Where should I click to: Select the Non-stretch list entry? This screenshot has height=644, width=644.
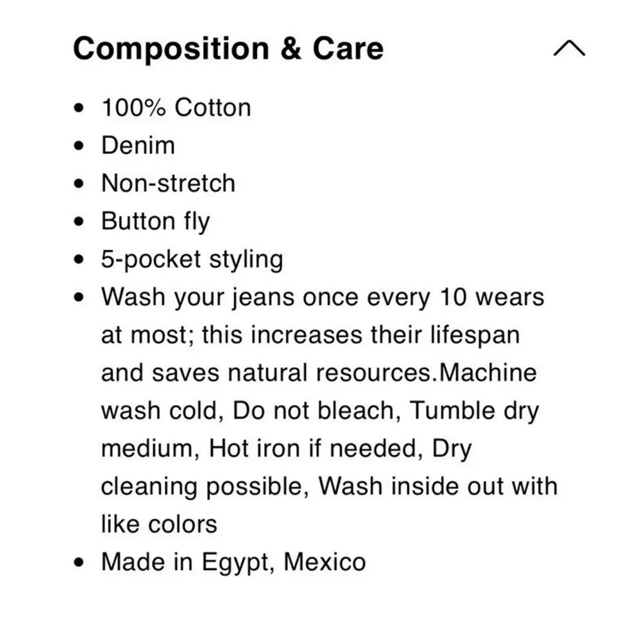click(x=168, y=183)
